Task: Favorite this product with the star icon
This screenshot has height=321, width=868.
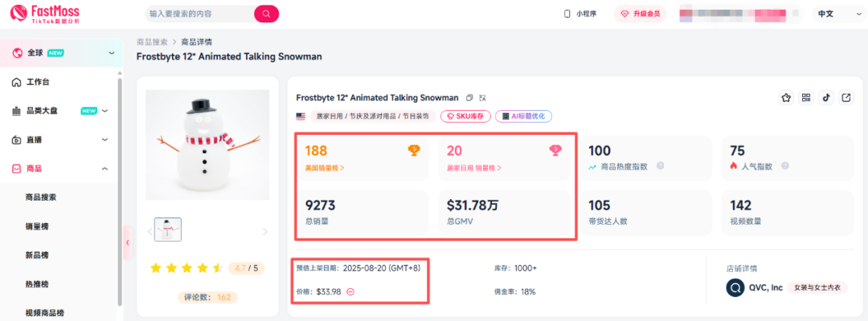Action: [x=786, y=98]
